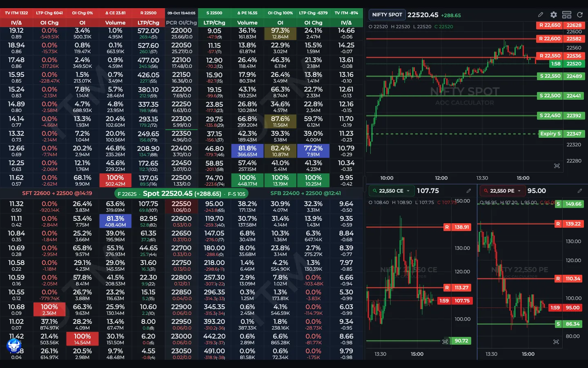Click the TV ITM -874 header cell

click(346, 13)
